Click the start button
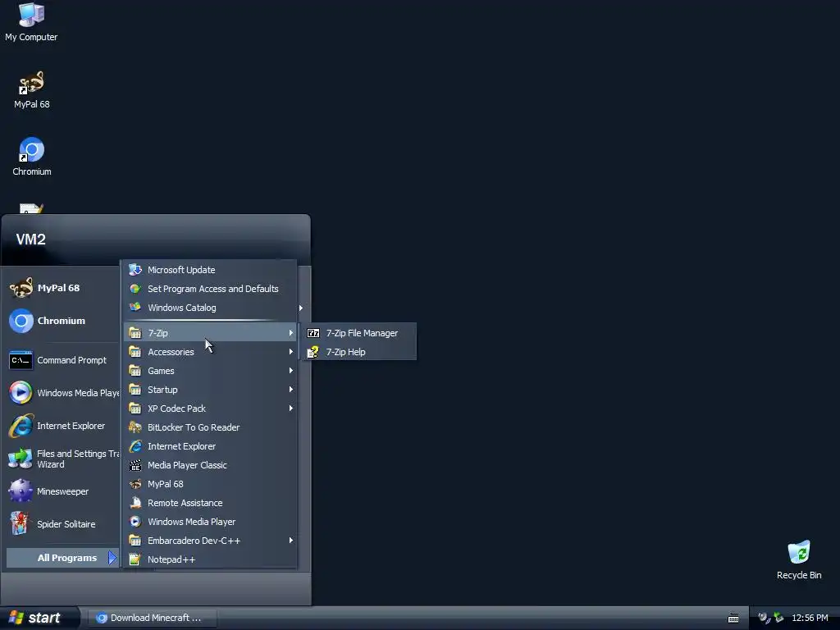840x630 pixels. pos(39,618)
